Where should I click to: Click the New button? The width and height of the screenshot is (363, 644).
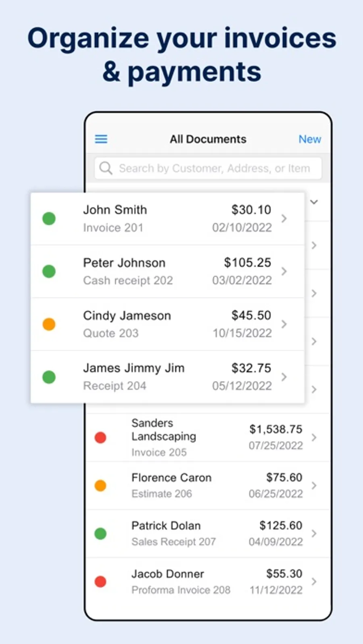click(310, 139)
